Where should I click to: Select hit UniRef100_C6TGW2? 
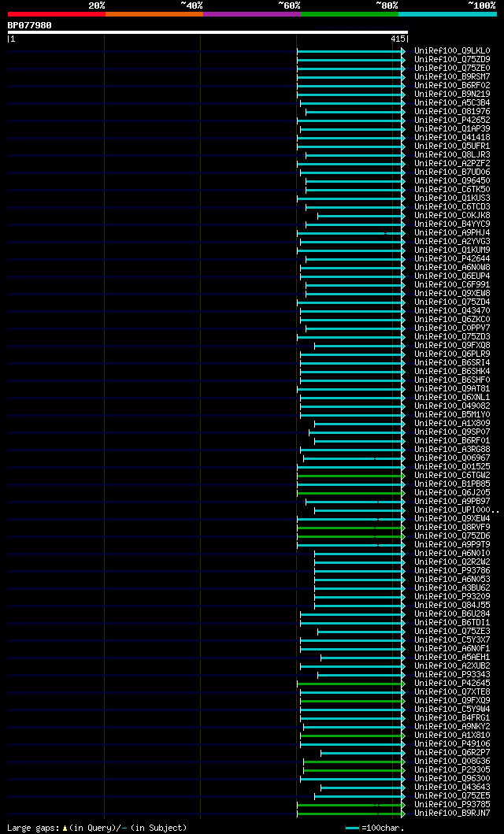point(453,476)
